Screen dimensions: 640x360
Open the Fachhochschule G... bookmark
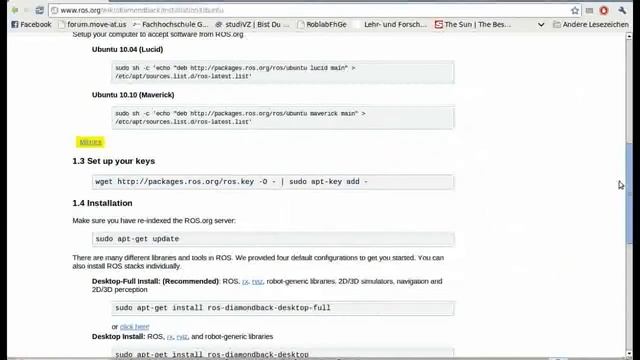170,24
